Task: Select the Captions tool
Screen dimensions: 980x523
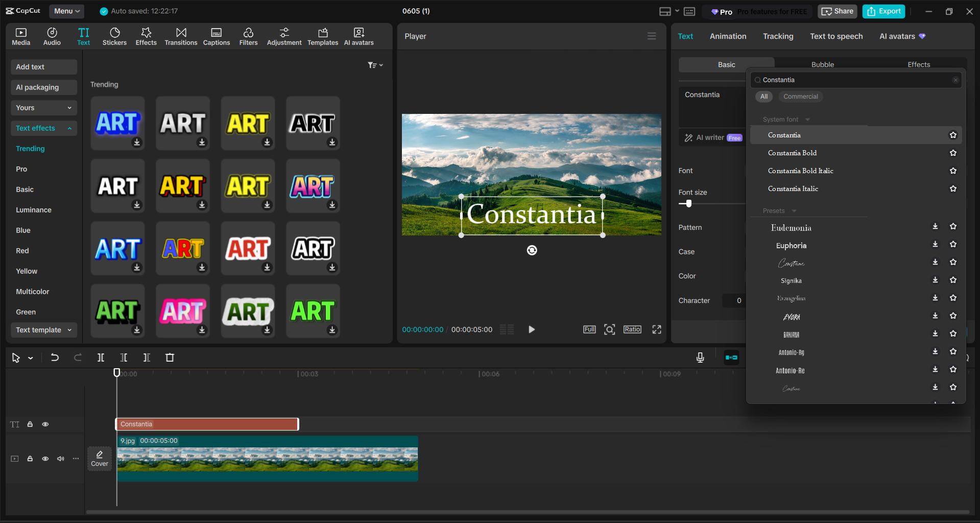Action: 217,36
